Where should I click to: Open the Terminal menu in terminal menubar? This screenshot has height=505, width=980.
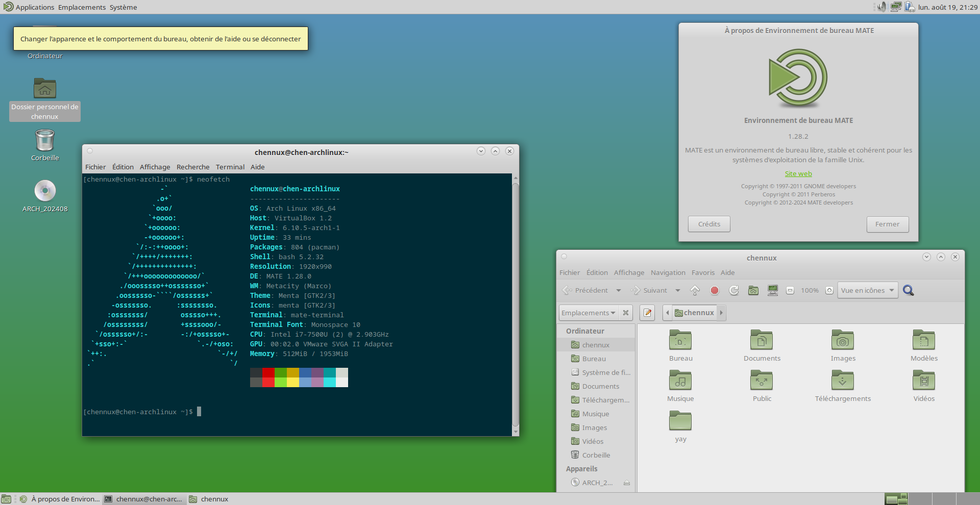230,167
